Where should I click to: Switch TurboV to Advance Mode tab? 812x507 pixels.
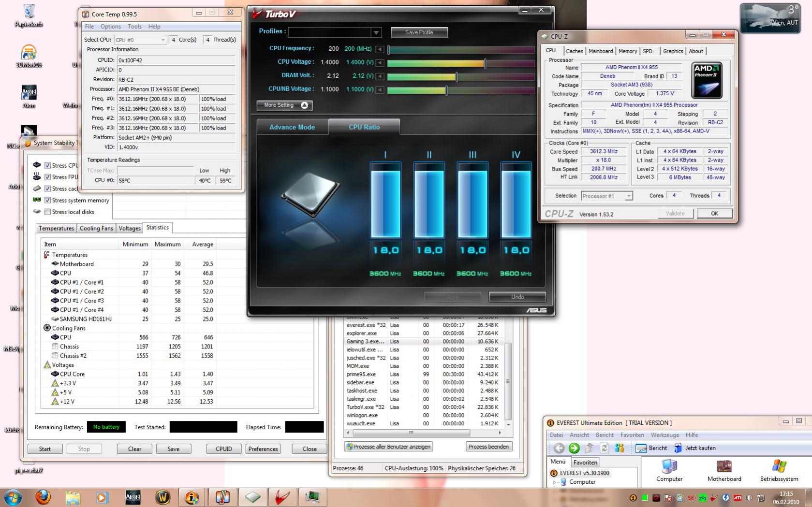point(292,127)
